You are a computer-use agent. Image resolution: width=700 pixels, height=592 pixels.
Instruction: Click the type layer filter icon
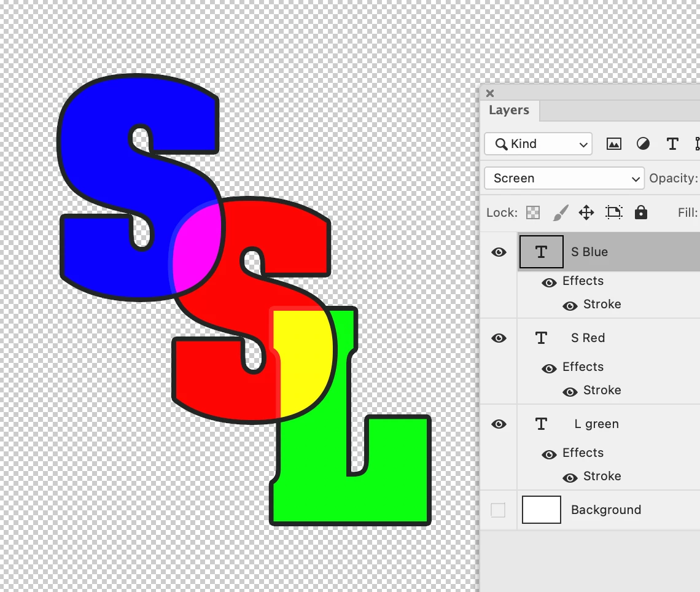pos(672,144)
